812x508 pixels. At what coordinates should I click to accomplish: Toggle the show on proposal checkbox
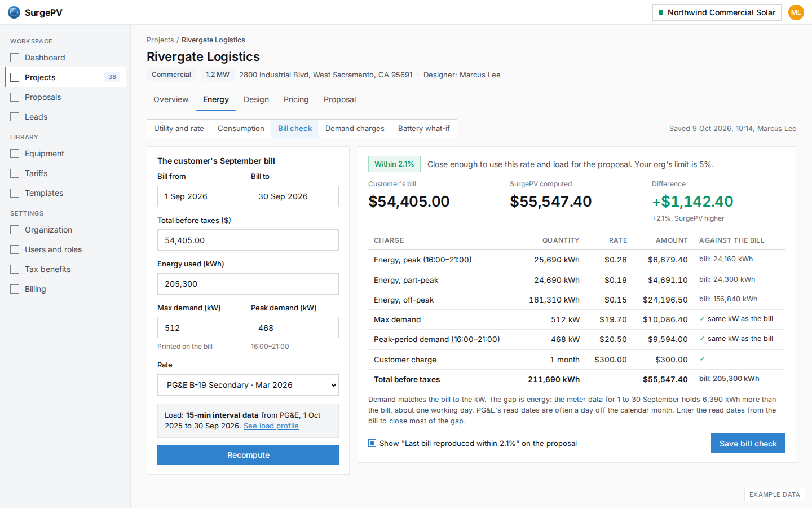[x=372, y=443]
